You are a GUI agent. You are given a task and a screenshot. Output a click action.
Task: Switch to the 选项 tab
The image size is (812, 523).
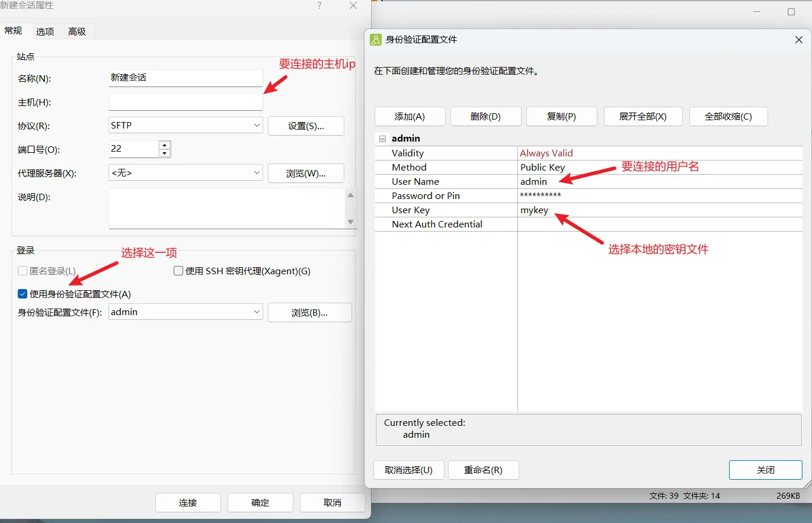(x=46, y=31)
